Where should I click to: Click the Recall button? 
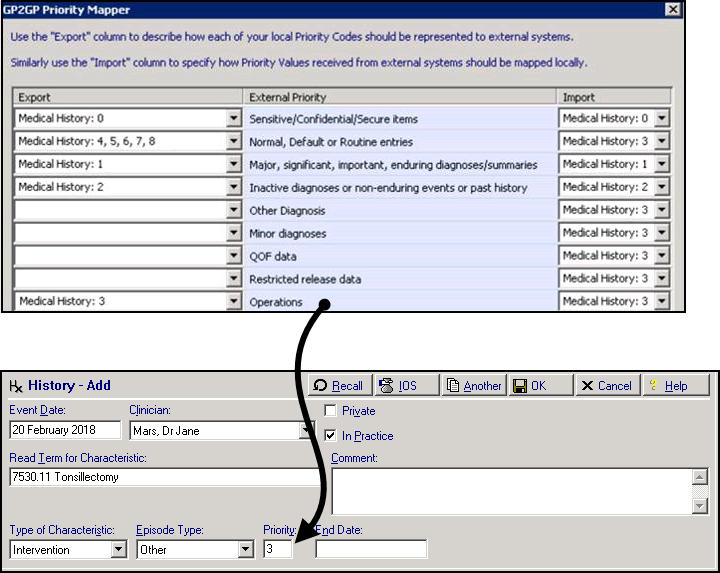(x=338, y=386)
